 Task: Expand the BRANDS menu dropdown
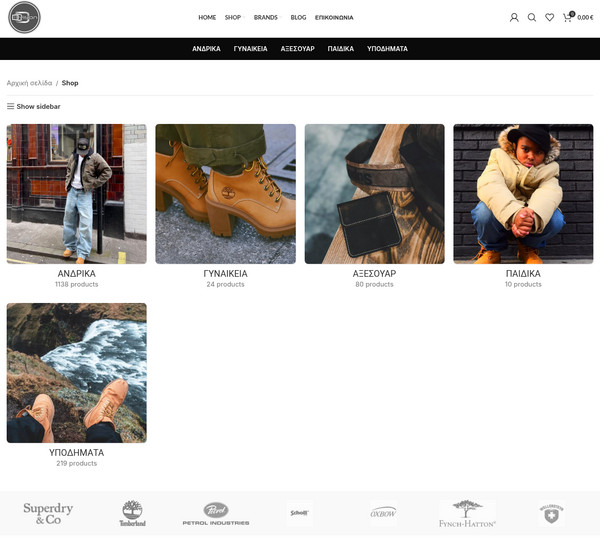click(x=267, y=18)
